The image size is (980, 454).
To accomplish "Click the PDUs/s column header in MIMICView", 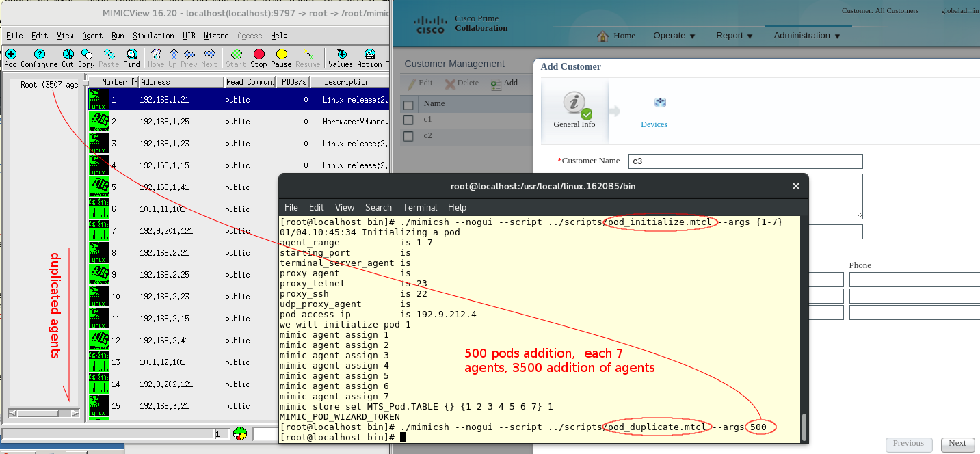I will 293,82.
